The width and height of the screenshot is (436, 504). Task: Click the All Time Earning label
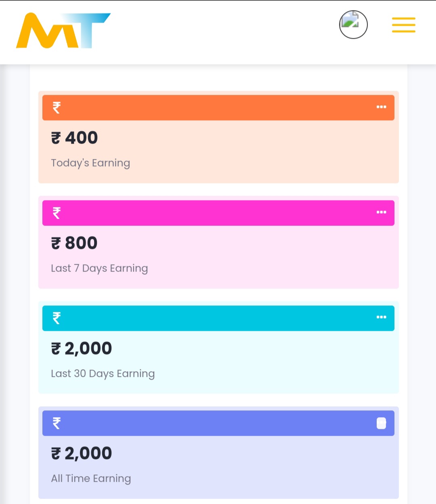(x=91, y=479)
